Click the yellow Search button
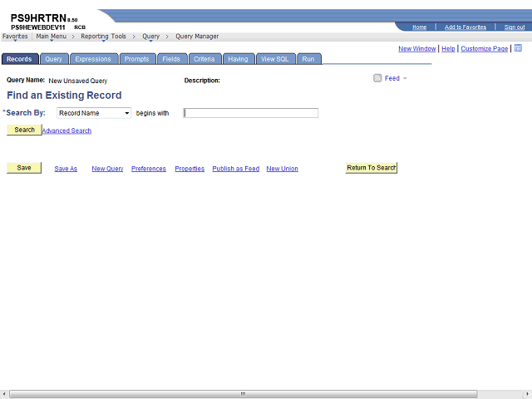Screen dimensions: 532x399 click(24, 130)
